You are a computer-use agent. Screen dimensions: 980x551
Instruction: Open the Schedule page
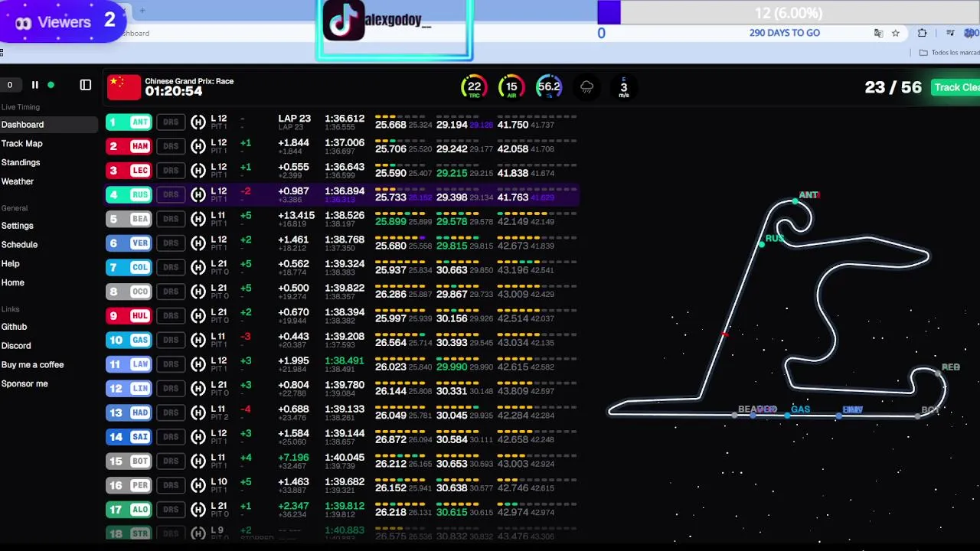(20, 245)
